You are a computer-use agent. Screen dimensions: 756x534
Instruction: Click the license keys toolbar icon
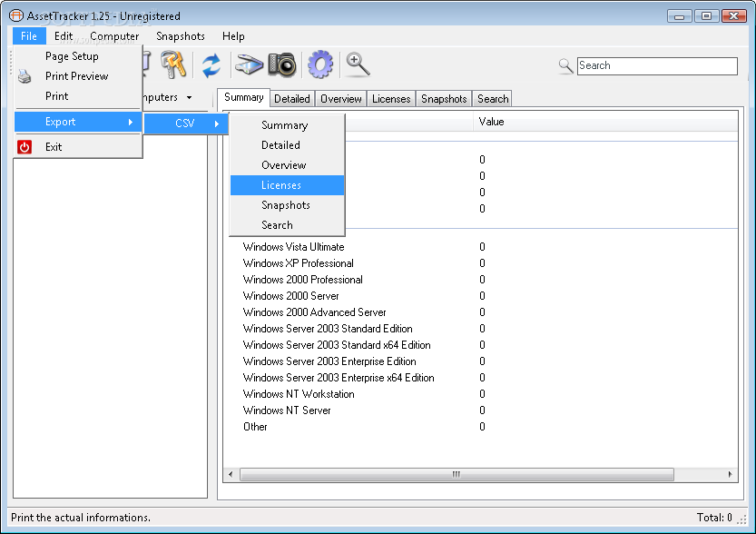(x=173, y=64)
